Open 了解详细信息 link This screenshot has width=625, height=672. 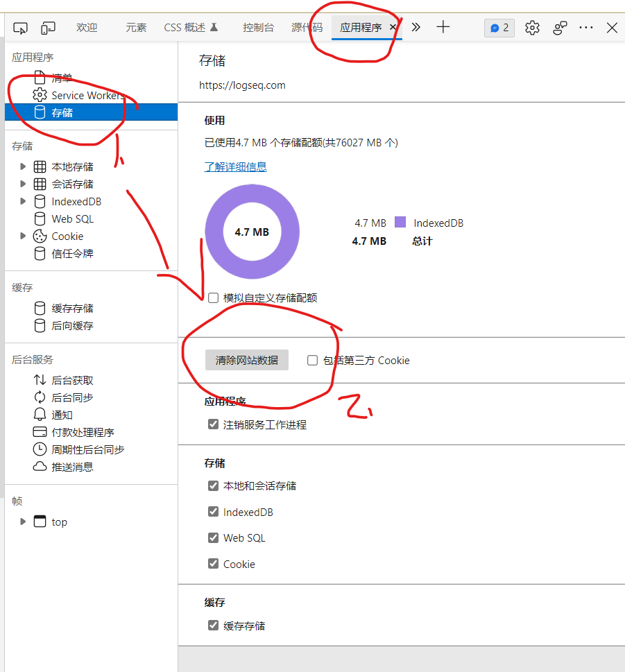coord(235,166)
